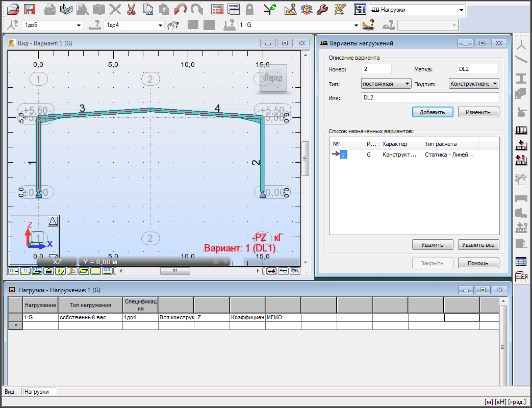Screen dimensions: 532x408
Task: Click the собственный вес cell in loads table
Action: coord(90,317)
